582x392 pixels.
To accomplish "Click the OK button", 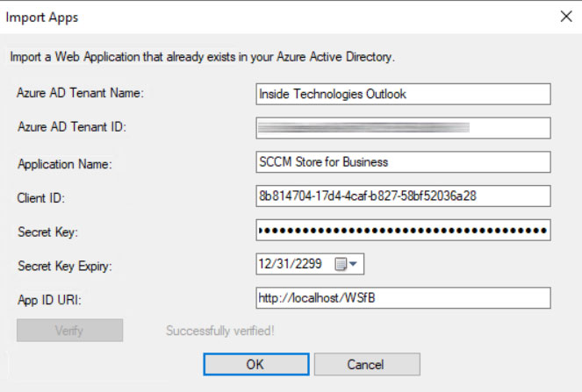I will click(256, 364).
